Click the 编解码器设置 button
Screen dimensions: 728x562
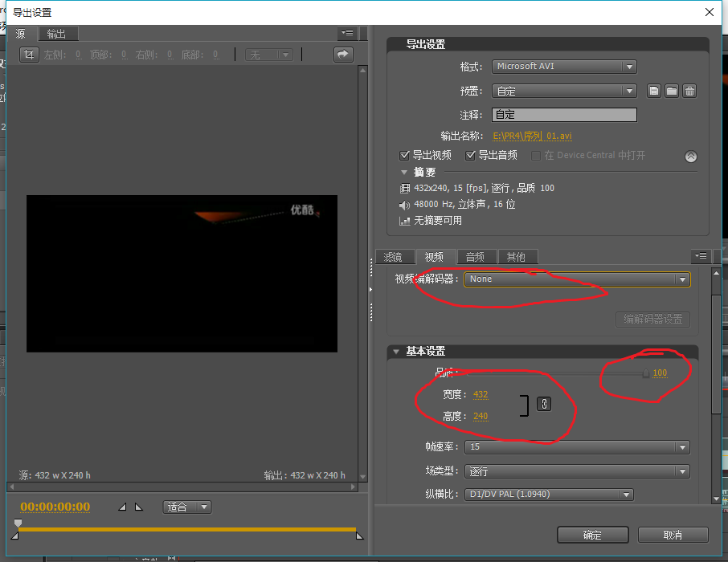[652, 320]
